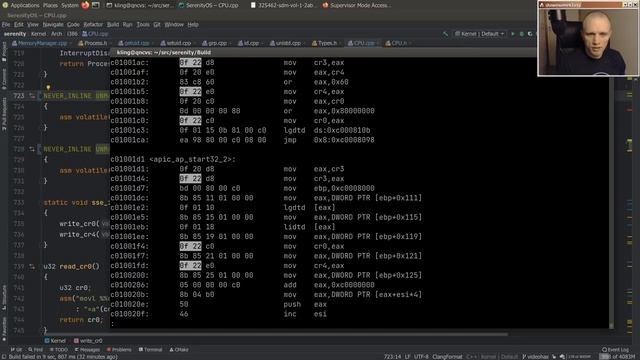Open the git branch widget in status bar

pyautogui.click(x=536, y=357)
